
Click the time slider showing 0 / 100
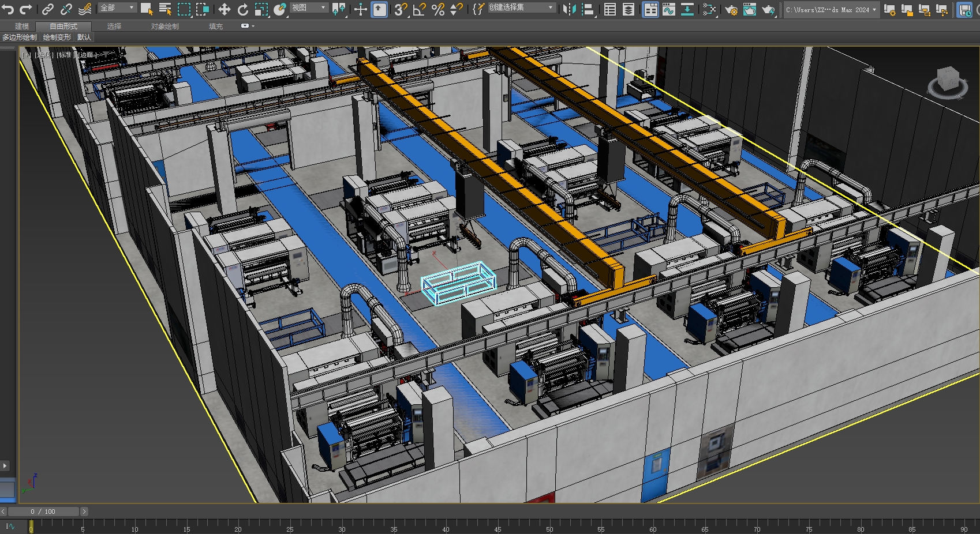tap(43, 512)
